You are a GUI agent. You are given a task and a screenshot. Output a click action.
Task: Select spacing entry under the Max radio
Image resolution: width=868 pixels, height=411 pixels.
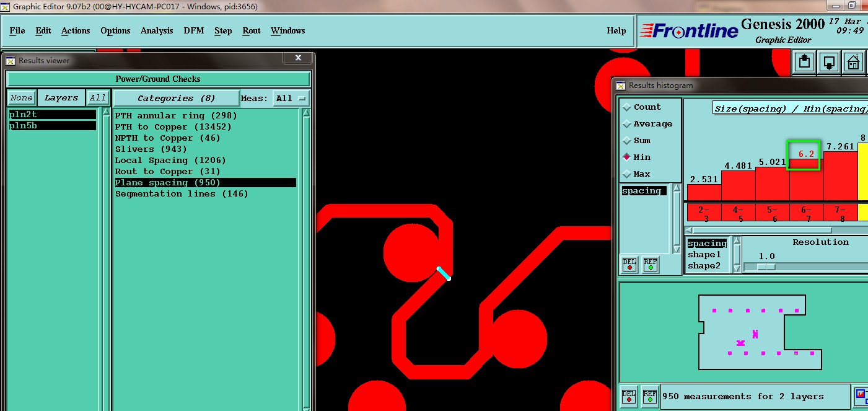click(x=644, y=190)
